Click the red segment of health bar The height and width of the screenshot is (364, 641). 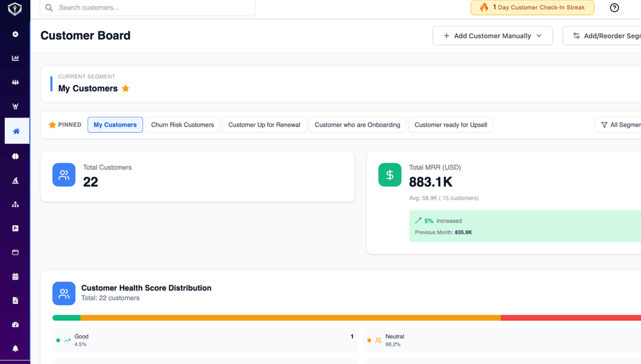pos(571,318)
